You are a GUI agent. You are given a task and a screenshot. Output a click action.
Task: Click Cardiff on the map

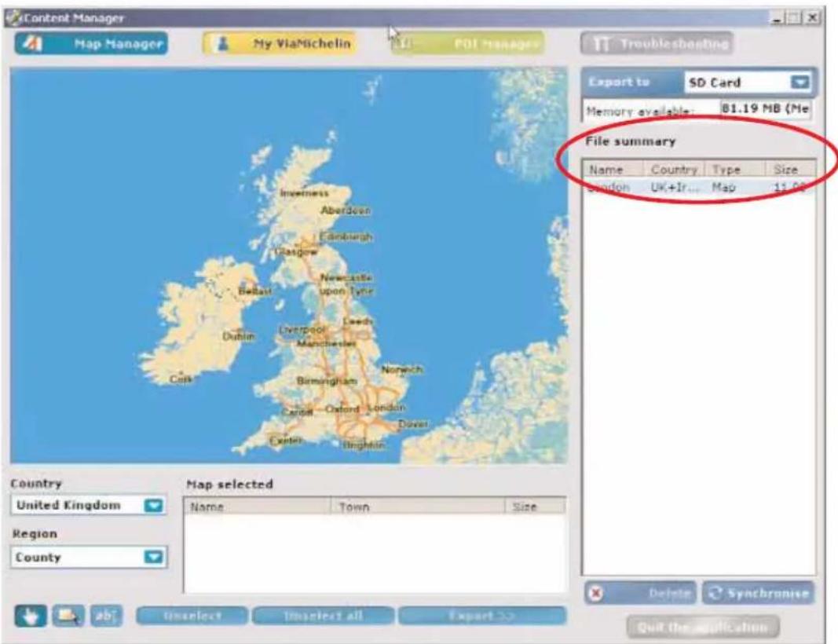pos(297,412)
